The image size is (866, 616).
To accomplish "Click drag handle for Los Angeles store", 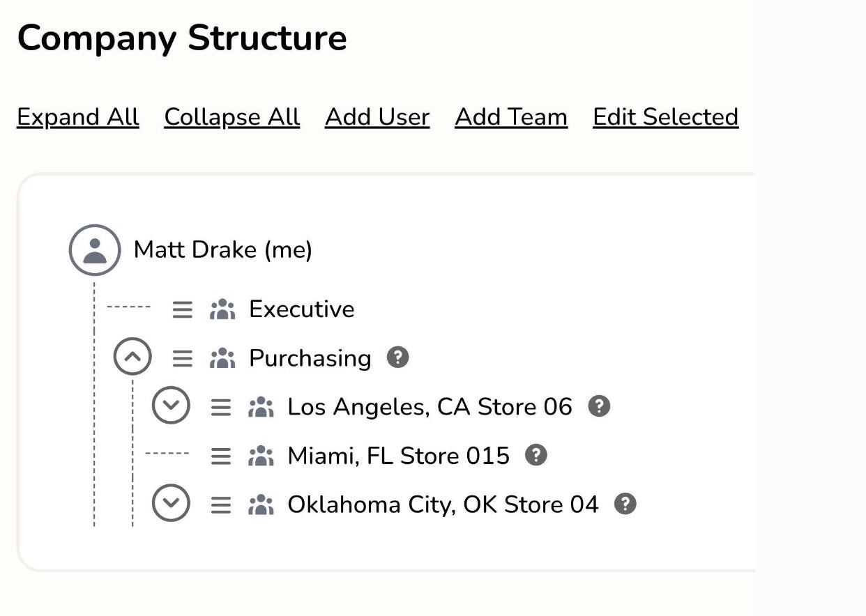I will tap(221, 407).
